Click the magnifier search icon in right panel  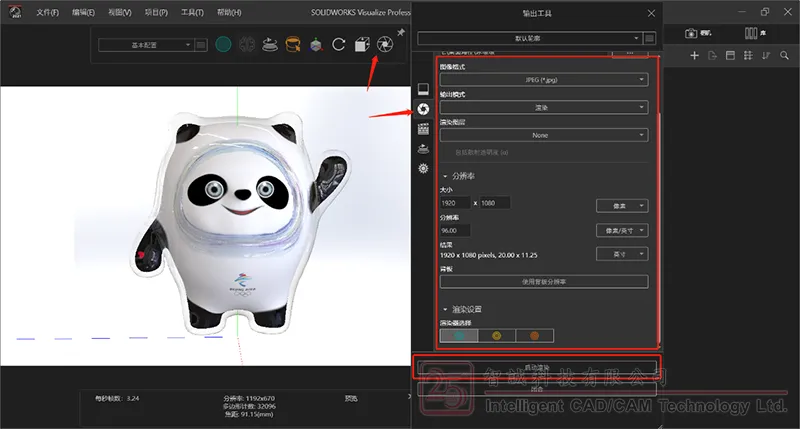(785, 56)
